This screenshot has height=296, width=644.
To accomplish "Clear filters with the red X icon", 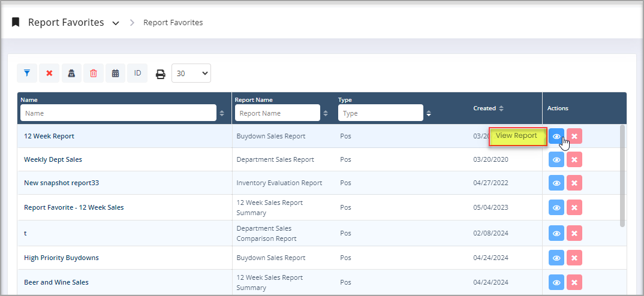I will click(49, 73).
